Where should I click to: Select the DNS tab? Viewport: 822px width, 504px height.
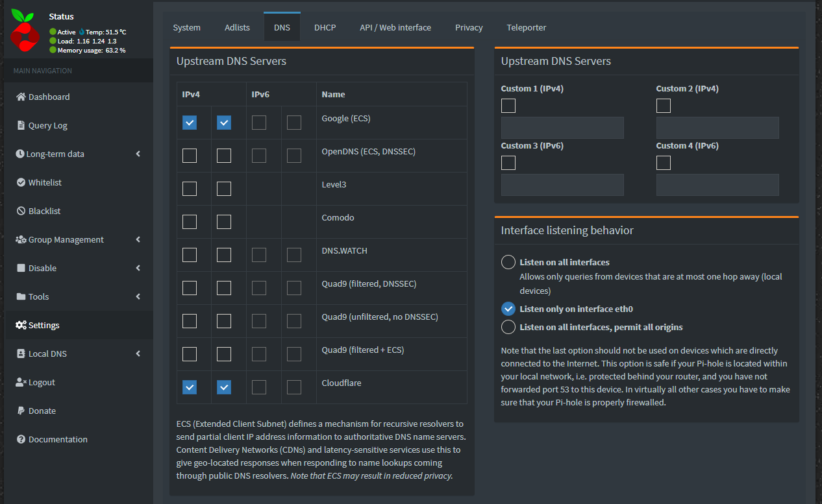coord(282,27)
